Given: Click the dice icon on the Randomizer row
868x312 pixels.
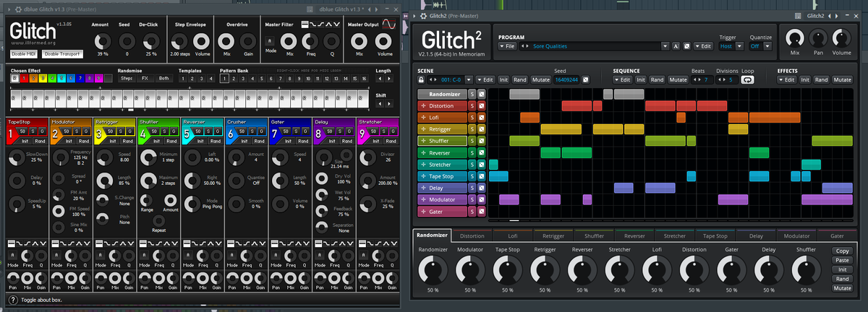Looking at the screenshot, I should [x=482, y=94].
